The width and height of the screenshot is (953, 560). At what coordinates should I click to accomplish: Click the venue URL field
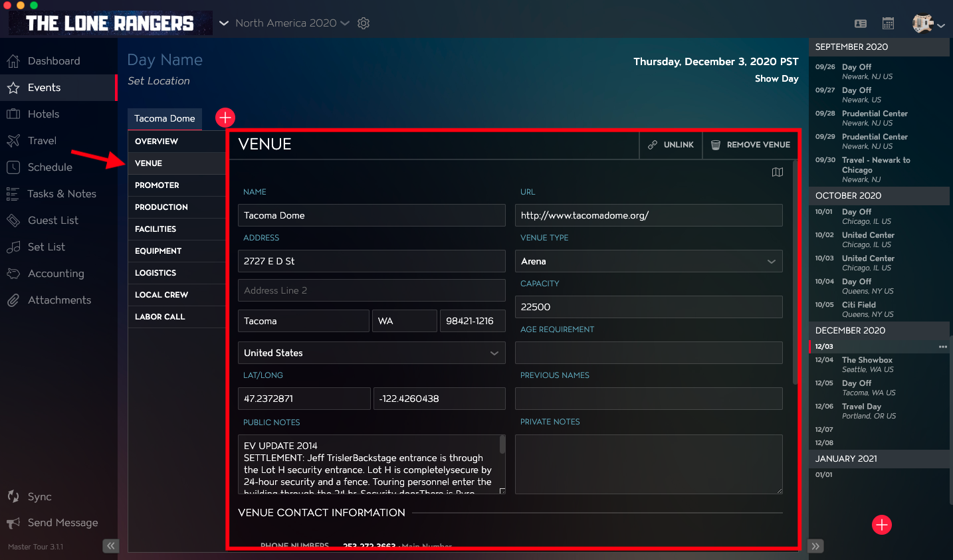pos(649,215)
